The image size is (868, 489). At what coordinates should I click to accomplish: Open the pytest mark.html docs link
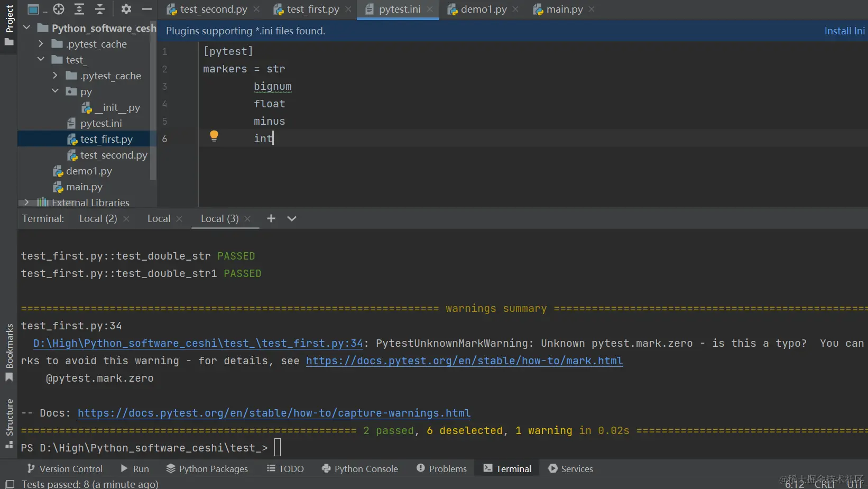pyautogui.click(x=464, y=361)
